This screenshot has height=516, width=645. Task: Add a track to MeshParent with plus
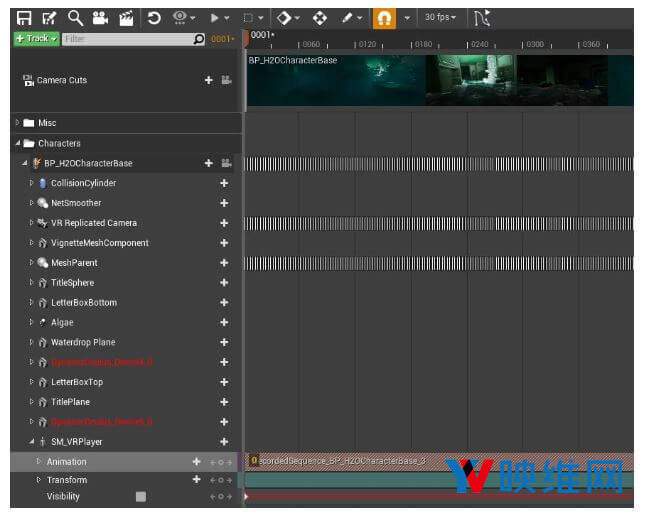(224, 263)
